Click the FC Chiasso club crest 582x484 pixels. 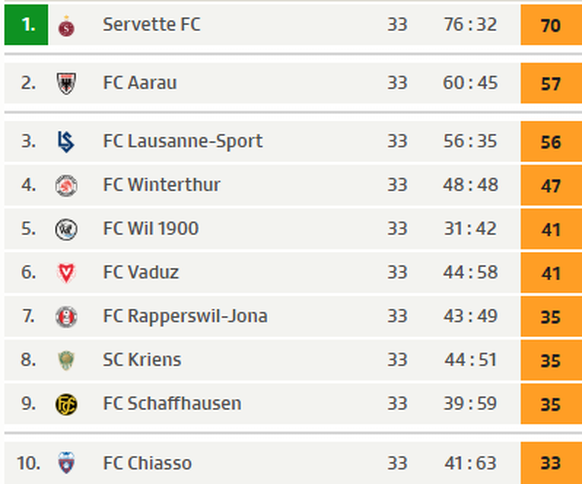[66, 463]
